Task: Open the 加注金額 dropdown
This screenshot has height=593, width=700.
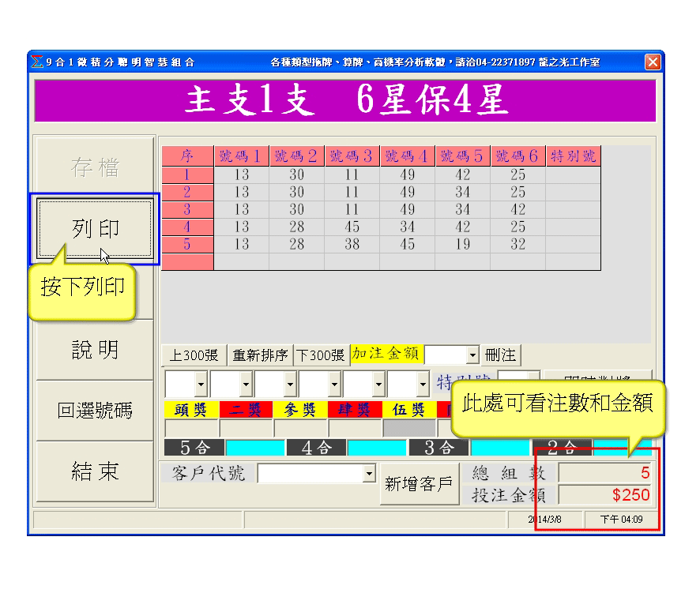Action: (473, 355)
